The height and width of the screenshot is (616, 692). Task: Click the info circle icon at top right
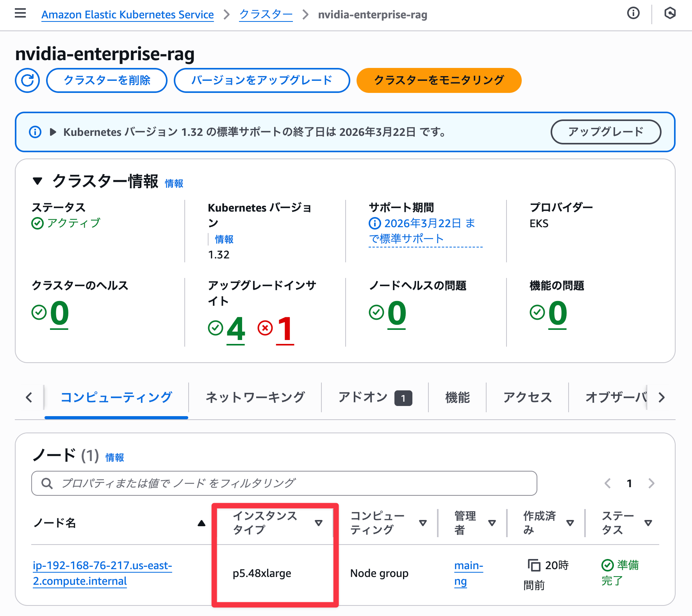633,13
